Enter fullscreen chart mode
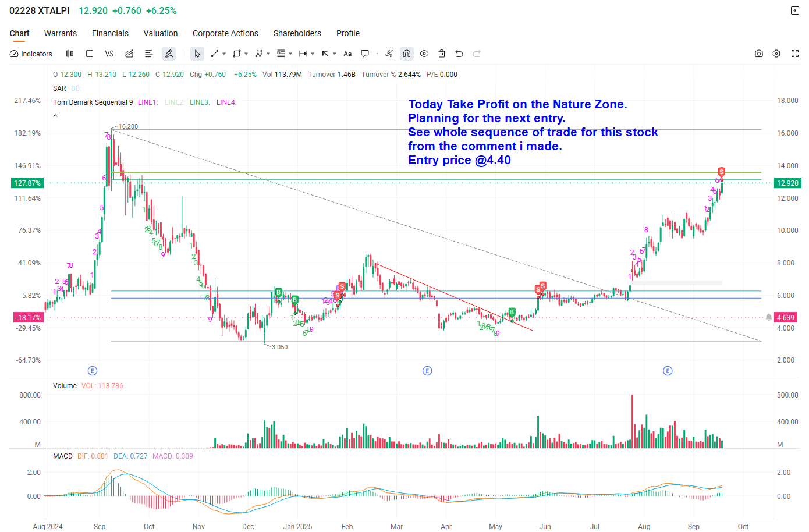 (x=794, y=54)
